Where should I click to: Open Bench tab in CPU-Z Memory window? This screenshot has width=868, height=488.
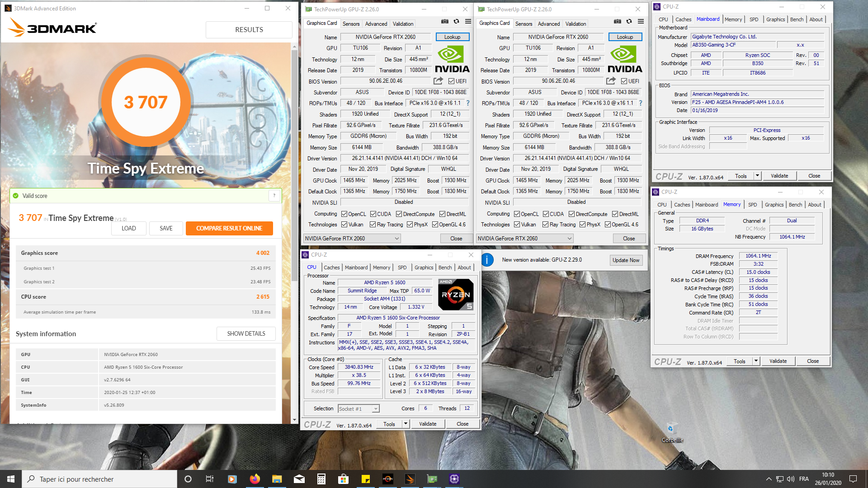tap(795, 205)
